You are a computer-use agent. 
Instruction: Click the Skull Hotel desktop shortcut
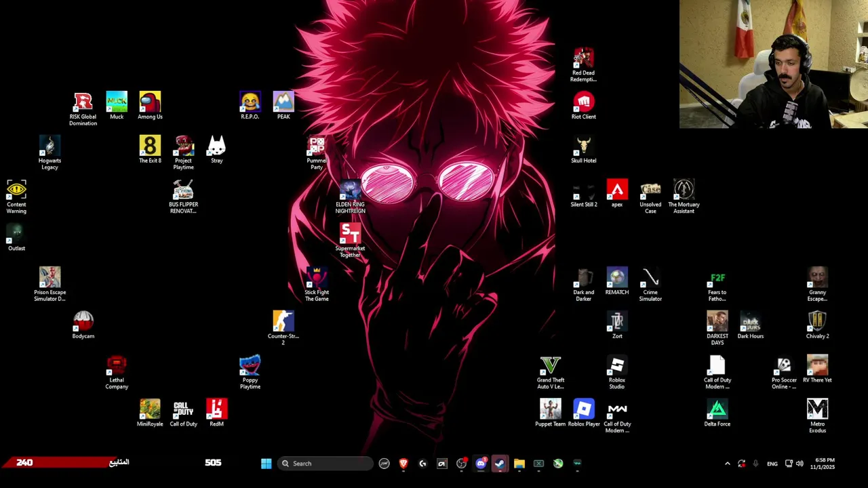[583, 150]
